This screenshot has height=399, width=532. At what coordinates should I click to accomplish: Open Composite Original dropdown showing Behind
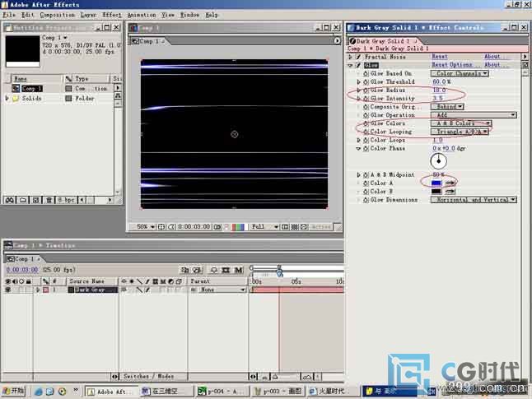447,106
